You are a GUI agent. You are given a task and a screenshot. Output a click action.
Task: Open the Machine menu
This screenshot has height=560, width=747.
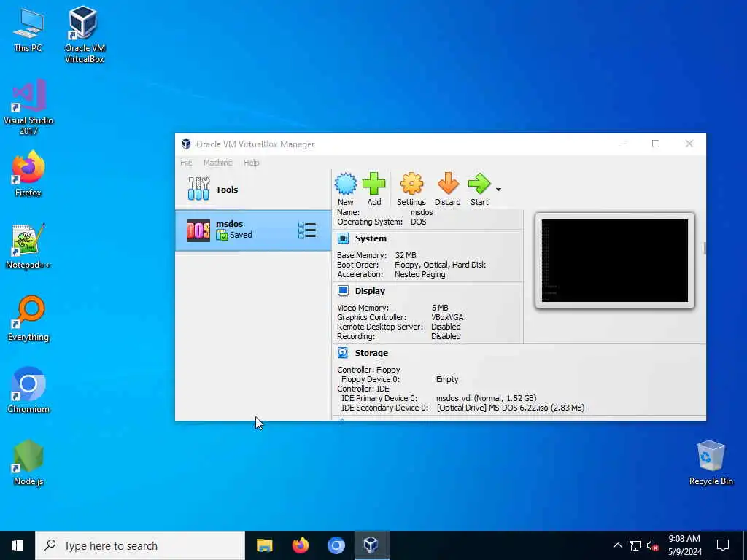pyautogui.click(x=218, y=163)
